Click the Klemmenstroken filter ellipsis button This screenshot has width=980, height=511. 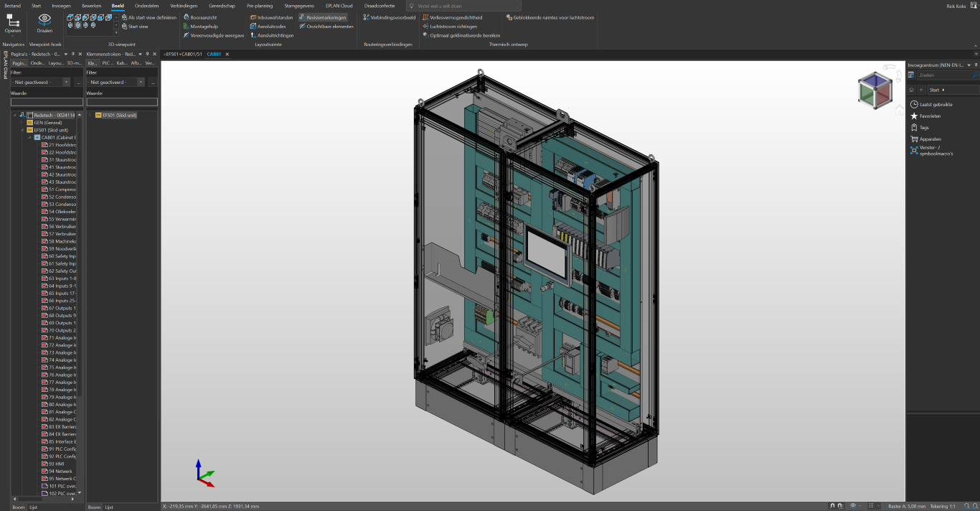click(154, 83)
